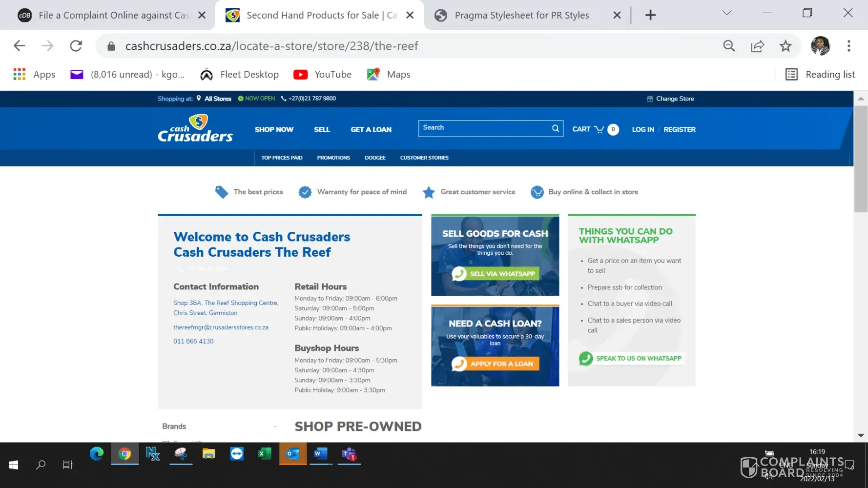This screenshot has width=868, height=488.
Task: Select TOP PRICES PAID in the sub-menu
Action: 282,158
